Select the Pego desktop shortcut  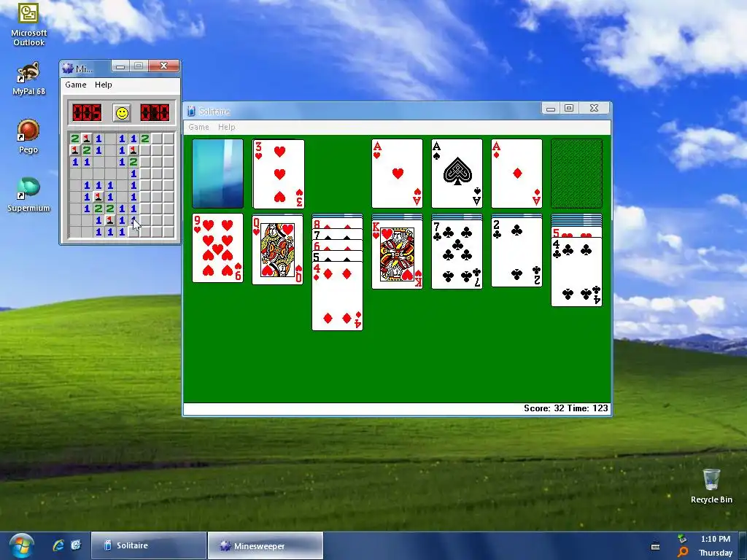[28, 136]
